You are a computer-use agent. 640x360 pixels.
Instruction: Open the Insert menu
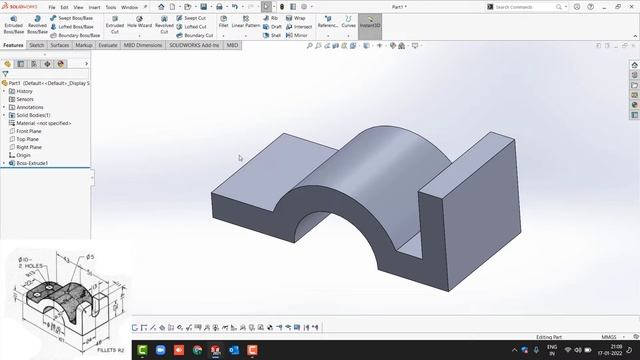tap(94, 7)
